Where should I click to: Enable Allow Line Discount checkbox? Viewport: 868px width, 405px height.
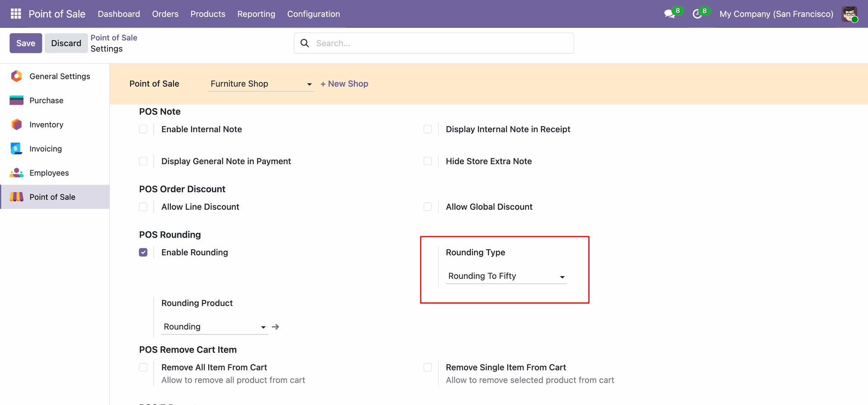click(143, 207)
